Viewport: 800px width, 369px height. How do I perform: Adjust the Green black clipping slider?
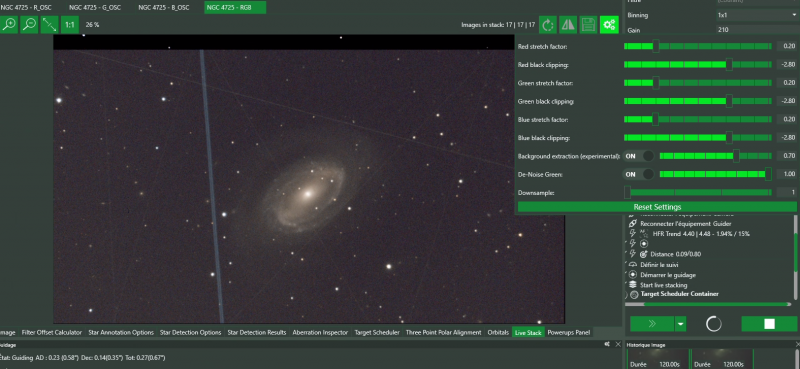coord(697,101)
